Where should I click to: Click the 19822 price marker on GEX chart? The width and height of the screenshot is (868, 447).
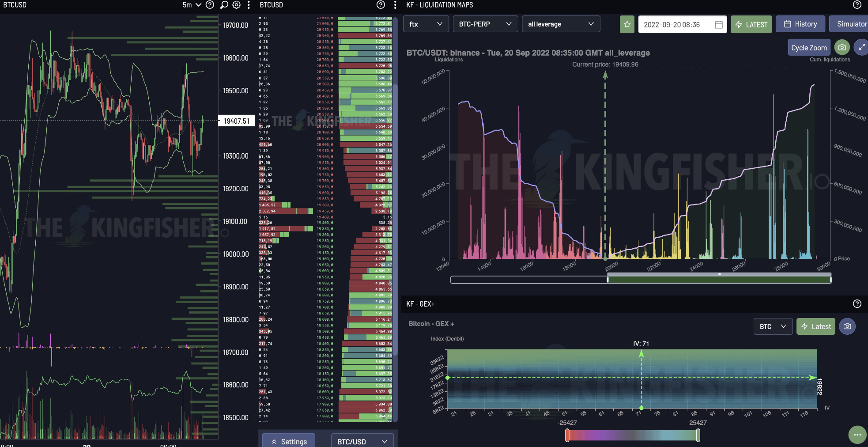(x=819, y=386)
